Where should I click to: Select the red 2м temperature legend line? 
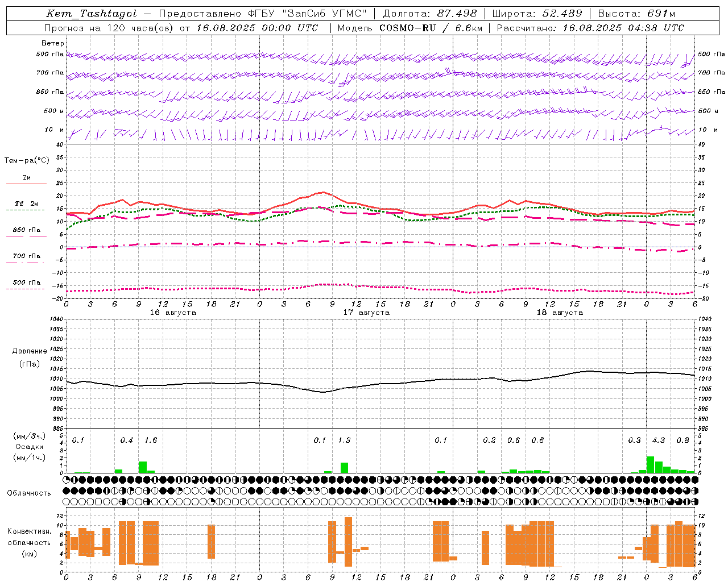(x=26, y=184)
